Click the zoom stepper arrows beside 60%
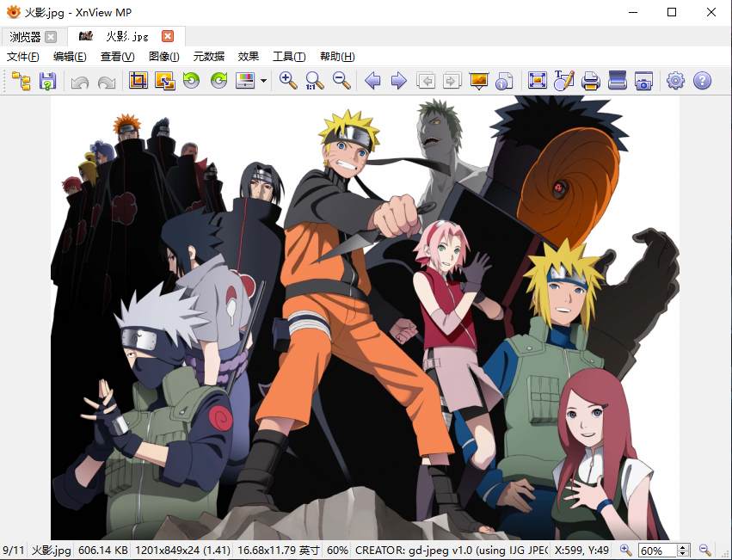The height and width of the screenshot is (560, 732). (684, 551)
